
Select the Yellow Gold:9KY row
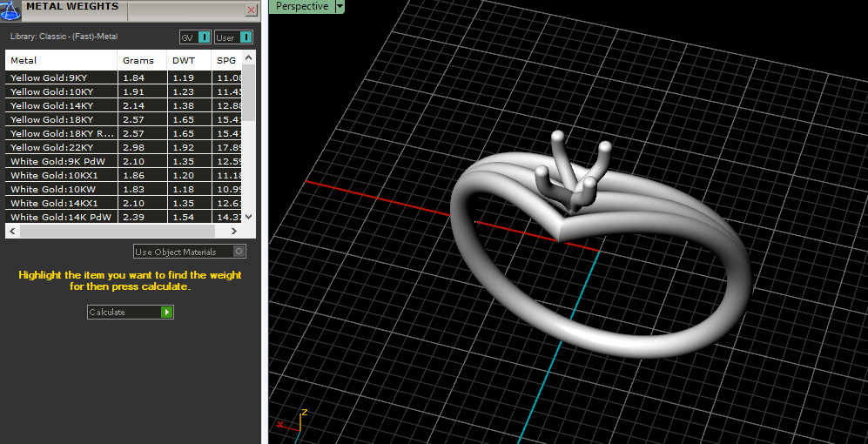pyautogui.click(x=124, y=77)
